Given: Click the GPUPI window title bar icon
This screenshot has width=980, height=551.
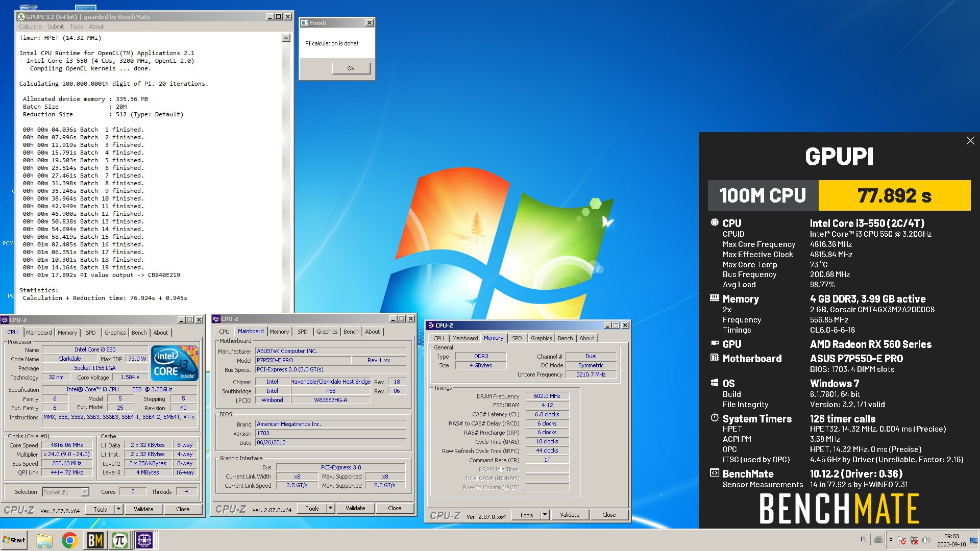Looking at the screenshot, I should [x=21, y=17].
